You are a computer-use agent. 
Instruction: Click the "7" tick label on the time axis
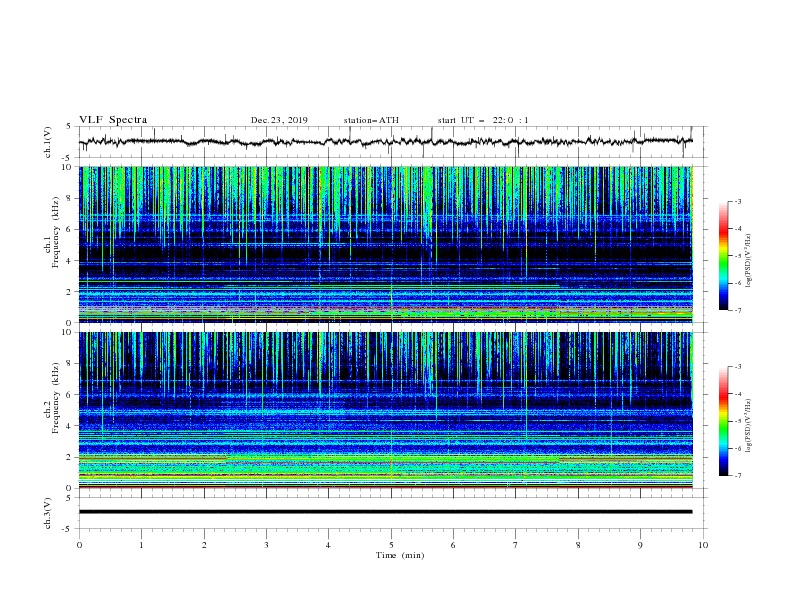(516, 545)
